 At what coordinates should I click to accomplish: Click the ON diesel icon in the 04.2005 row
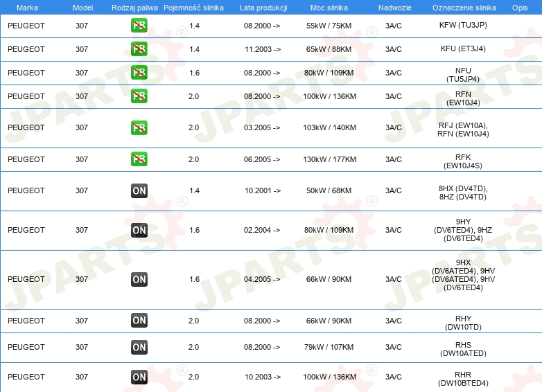[139, 279]
